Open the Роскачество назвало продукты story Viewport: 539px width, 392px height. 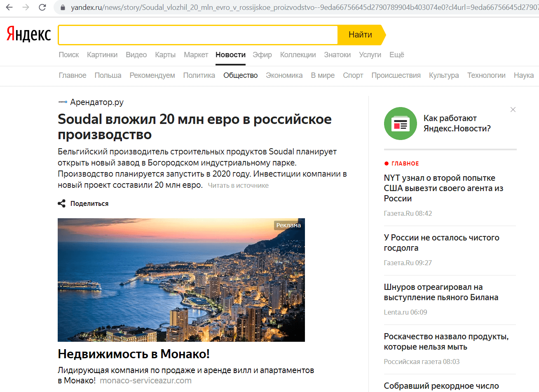[446, 342]
